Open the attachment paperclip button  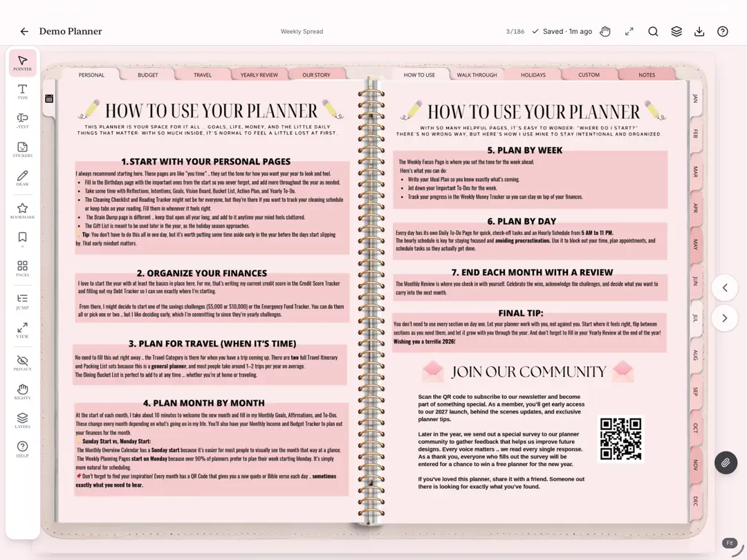tap(726, 463)
